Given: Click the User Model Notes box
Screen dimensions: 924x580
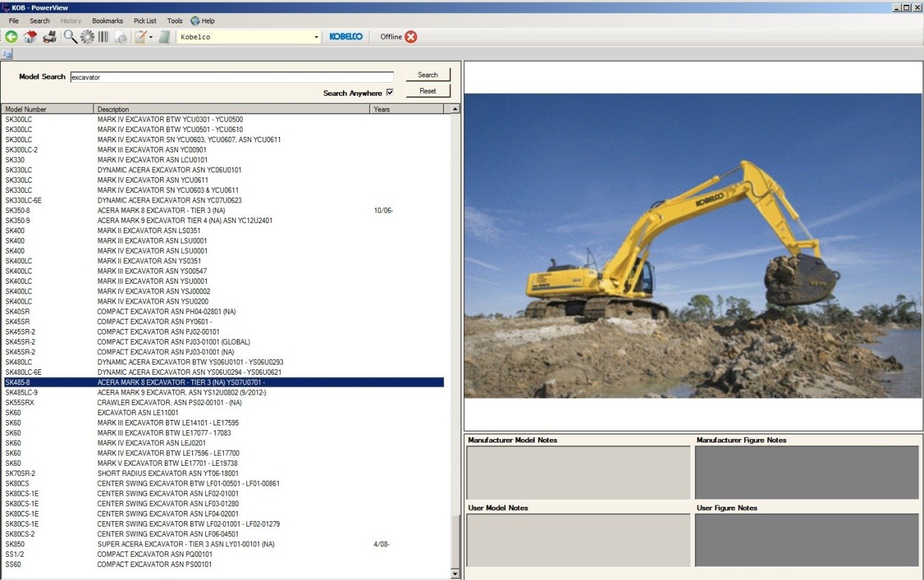Looking at the screenshot, I should pos(578,540).
